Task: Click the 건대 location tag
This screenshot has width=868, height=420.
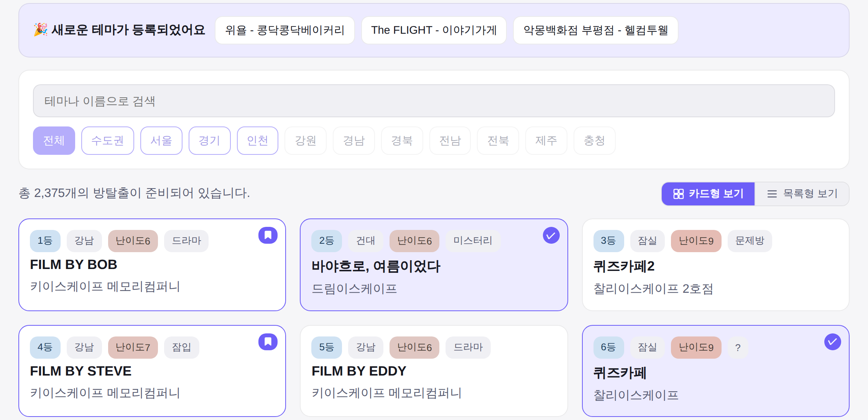Action: [366, 241]
